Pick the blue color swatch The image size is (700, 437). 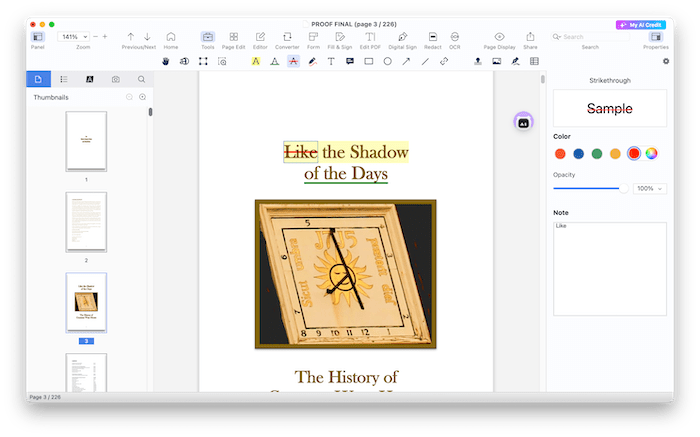coord(579,154)
